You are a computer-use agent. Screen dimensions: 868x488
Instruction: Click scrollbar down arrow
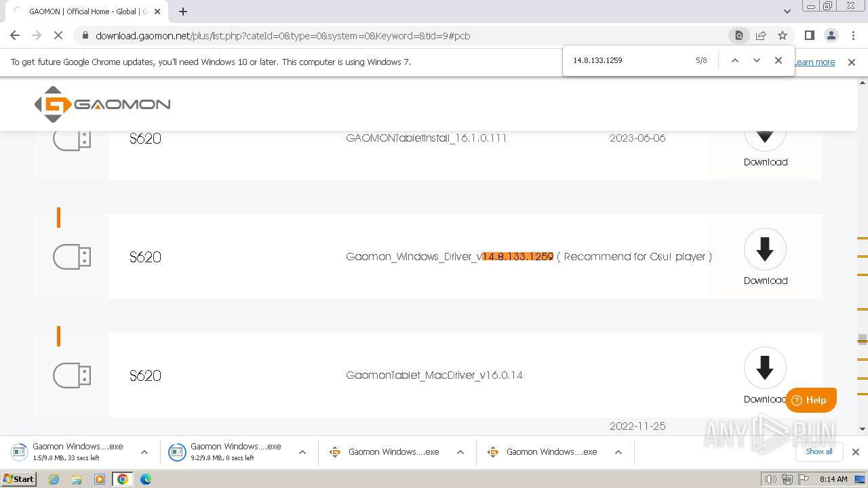(863, 428)
